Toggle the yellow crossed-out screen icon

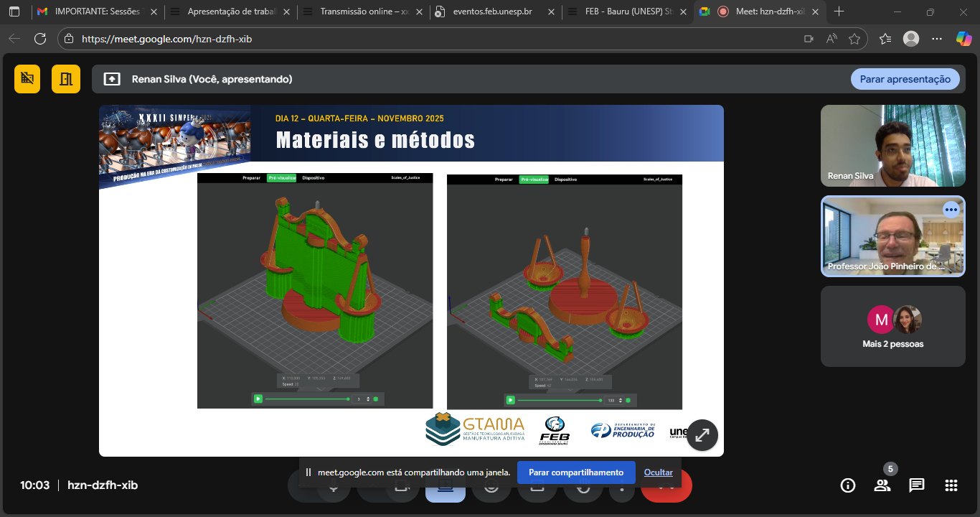[27, 79]
